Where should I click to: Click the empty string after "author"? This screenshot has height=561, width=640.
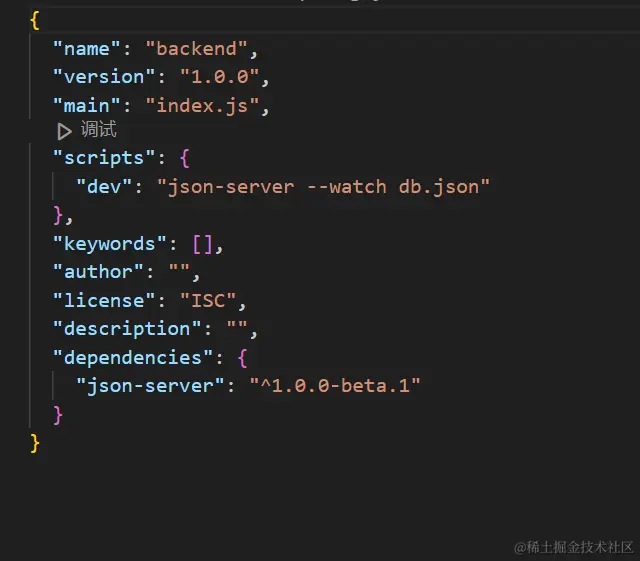[x=179, y=269]
